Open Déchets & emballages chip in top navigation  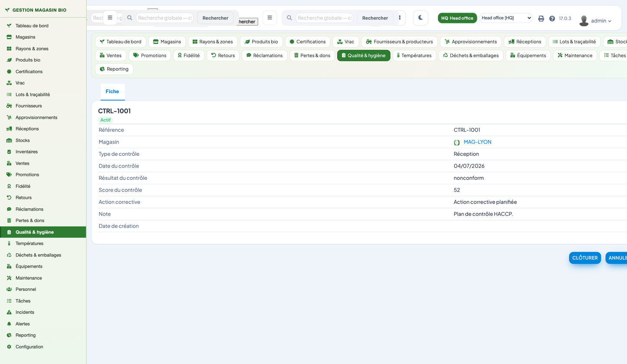coord(471,55)
